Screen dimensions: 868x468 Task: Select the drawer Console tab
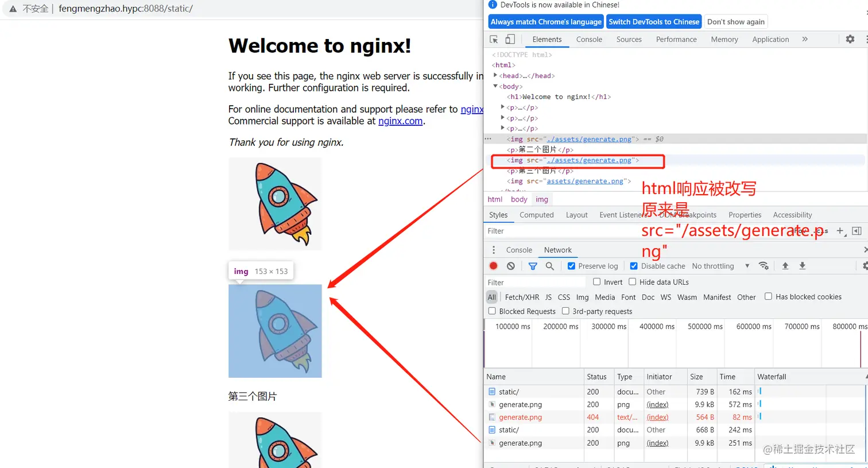click(519, 250)
